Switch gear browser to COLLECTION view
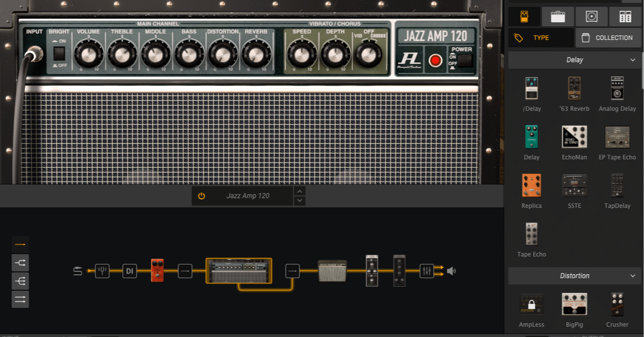 click(608, 38)
